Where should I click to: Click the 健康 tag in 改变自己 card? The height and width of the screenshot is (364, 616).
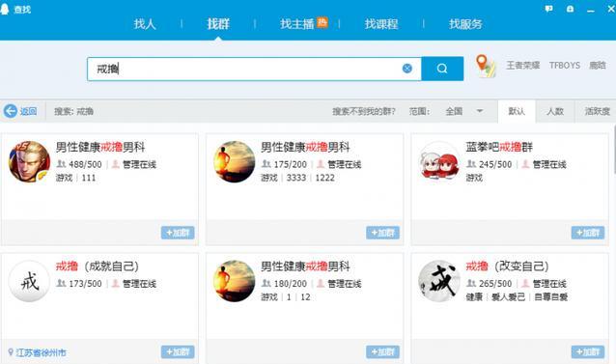pos(474,296)
